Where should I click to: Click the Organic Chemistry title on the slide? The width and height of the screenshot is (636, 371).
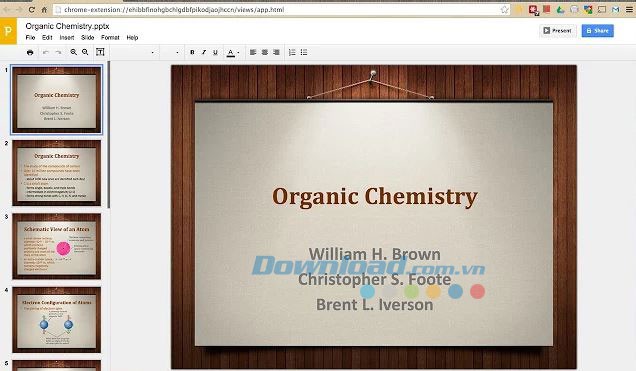click(374, 197)
